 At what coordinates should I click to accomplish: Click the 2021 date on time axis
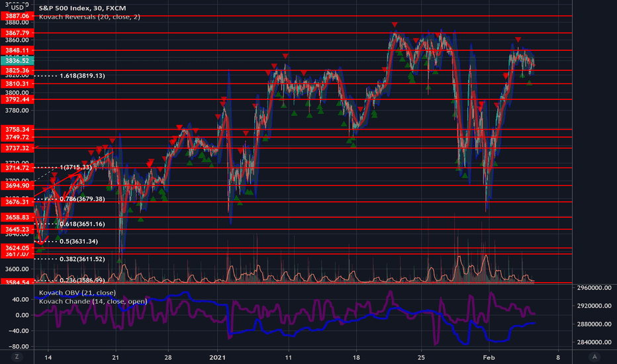217,357
